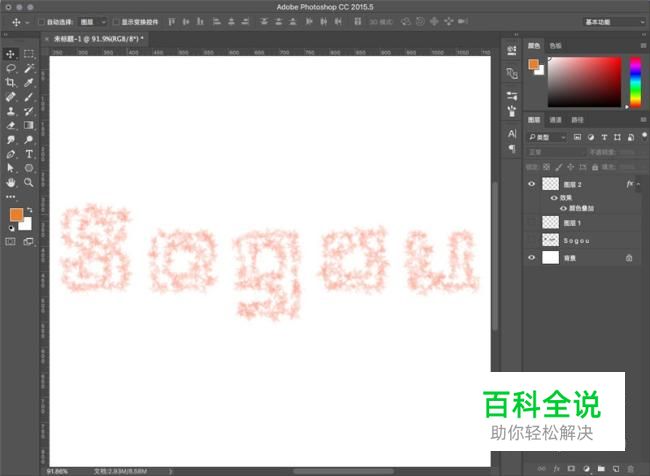The height and width of the screenshot is (476, 650).
Task: Select the Sogou text layer
Action: tap(585, 240)
